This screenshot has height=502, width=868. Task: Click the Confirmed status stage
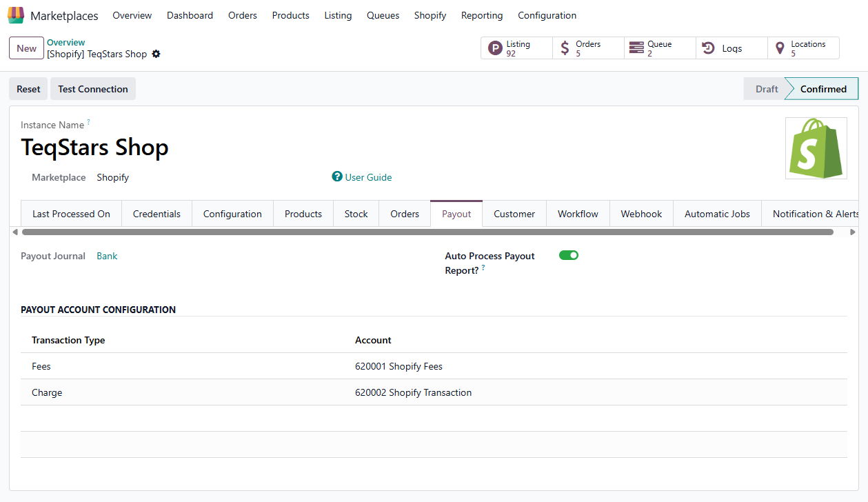823,89
